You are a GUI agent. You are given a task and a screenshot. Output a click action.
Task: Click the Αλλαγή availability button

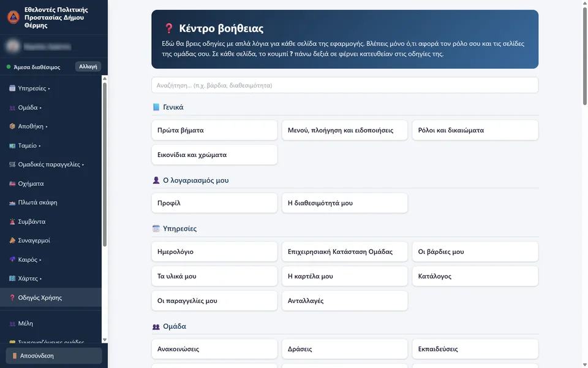(88, 66)
